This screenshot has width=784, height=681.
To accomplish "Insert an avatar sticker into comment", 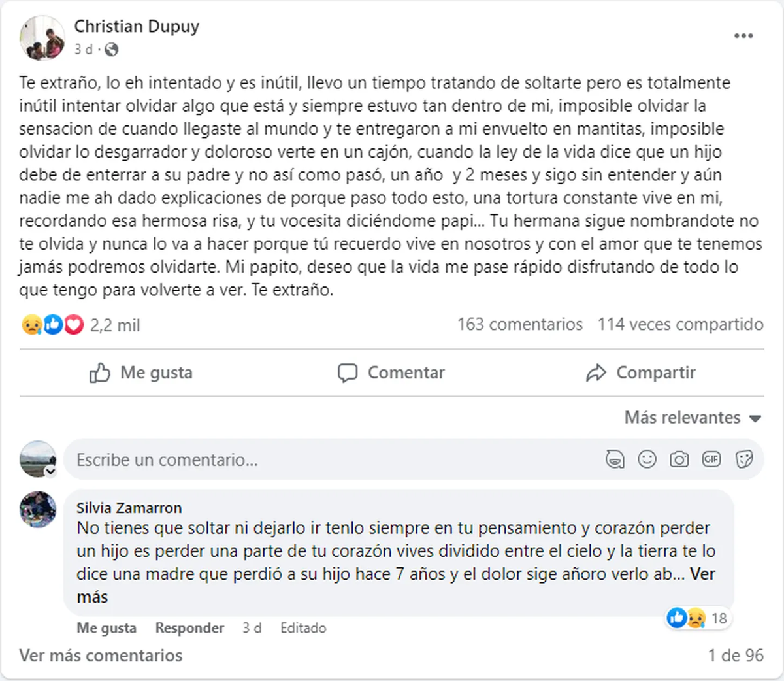I will click(x=614, y=459).
